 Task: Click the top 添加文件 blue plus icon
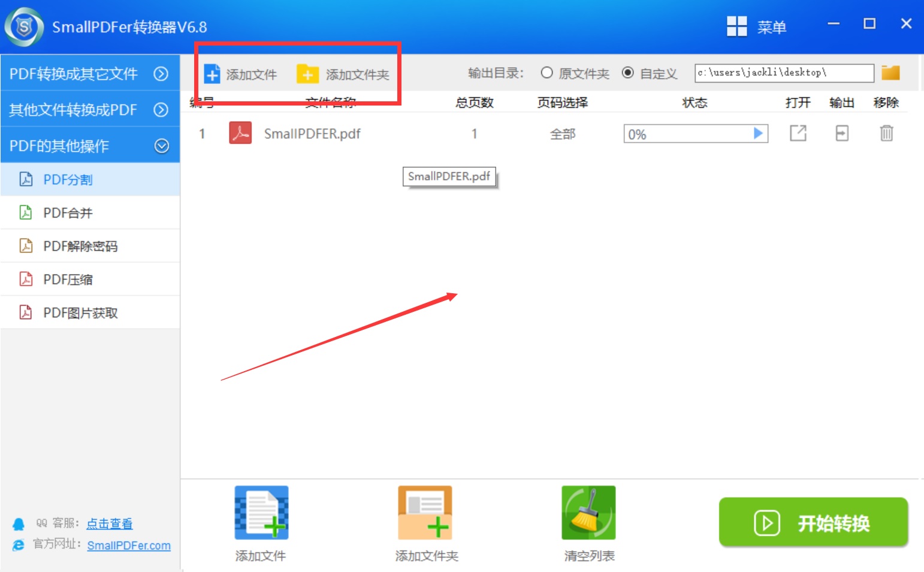click(212, 74)
